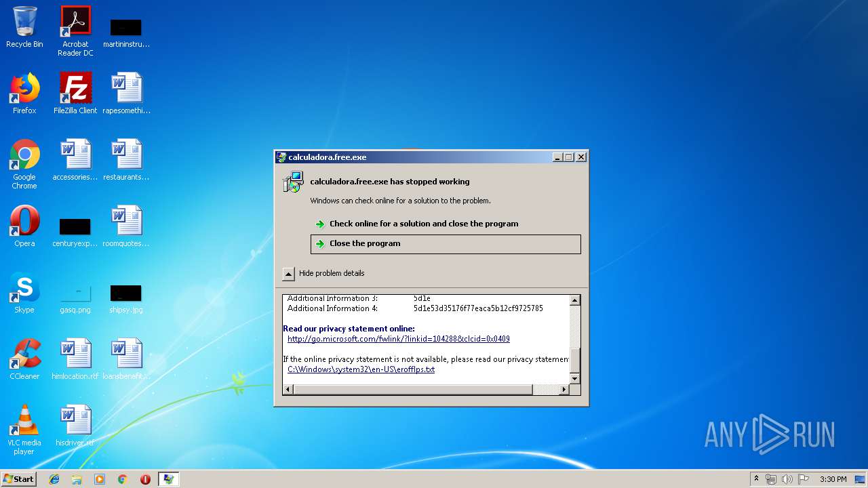Launch the CCleaner desktop shortcut
The height and width of the screenshot is (488, 868).
(x=24, y=359)
